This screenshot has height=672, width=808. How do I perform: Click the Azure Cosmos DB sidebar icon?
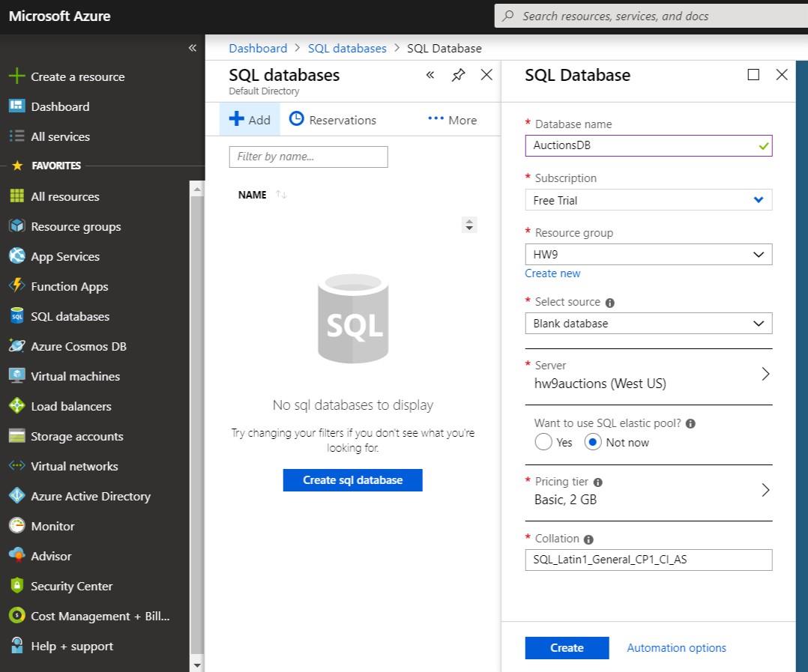16,346
